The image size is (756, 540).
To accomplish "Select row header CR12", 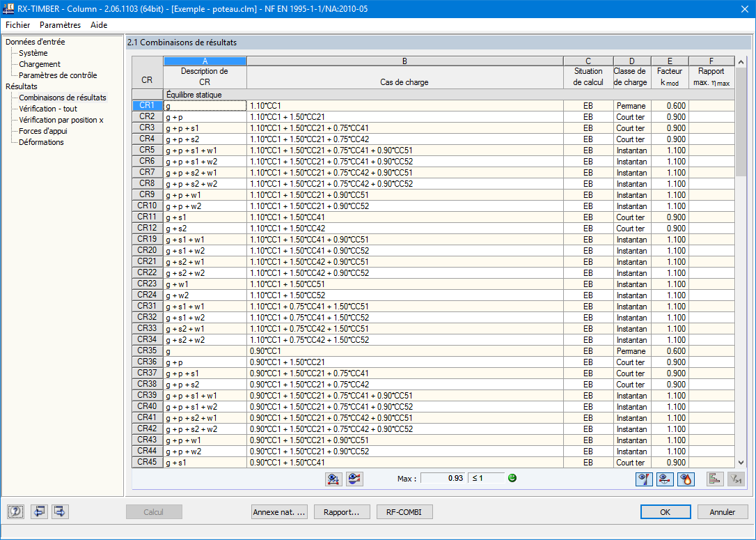I will point(148,229).
